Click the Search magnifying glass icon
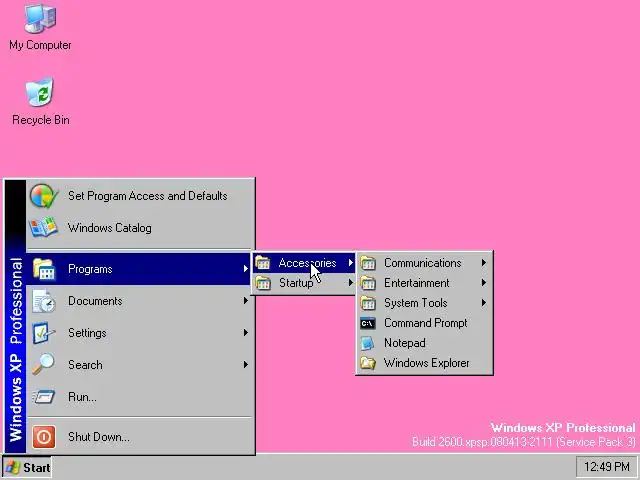The width and height of the screenshot is (640, 480). point(44,364)
